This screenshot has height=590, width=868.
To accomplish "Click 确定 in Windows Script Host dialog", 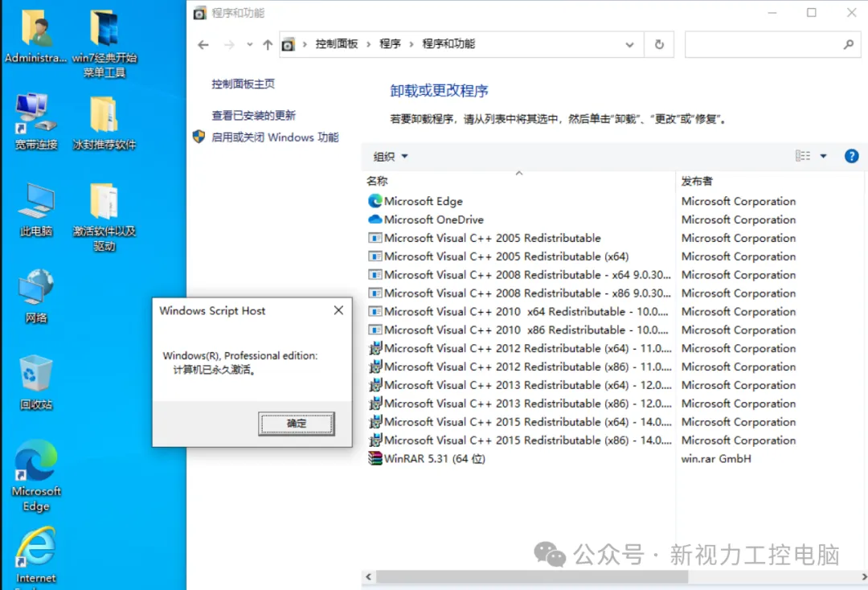I will 296,424.
